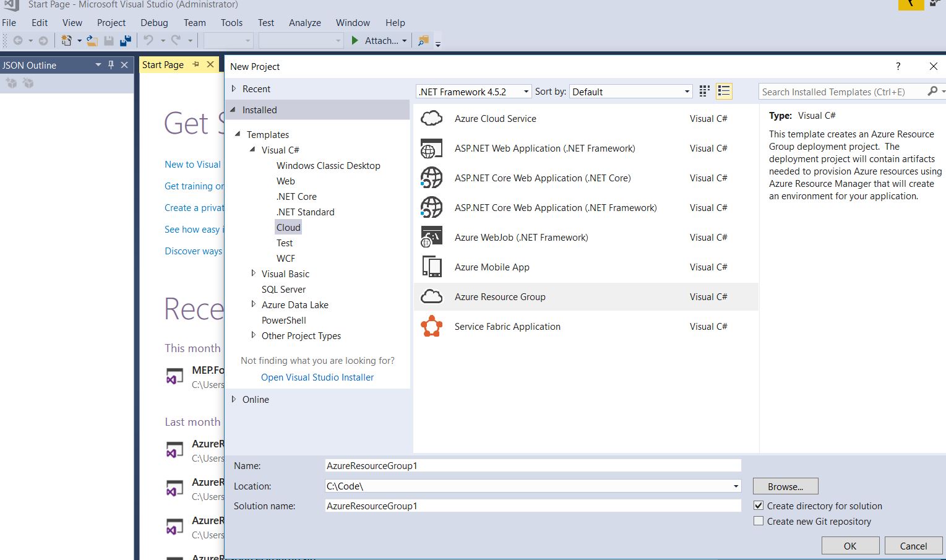Open the JSON Outline window options dropdown

pyautogui.click(x=98, y=65)
